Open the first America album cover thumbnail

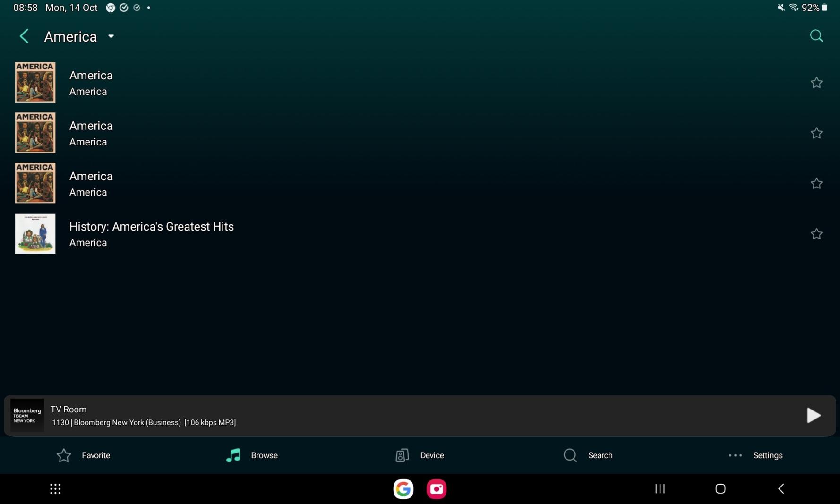click(x=35, y=82)
